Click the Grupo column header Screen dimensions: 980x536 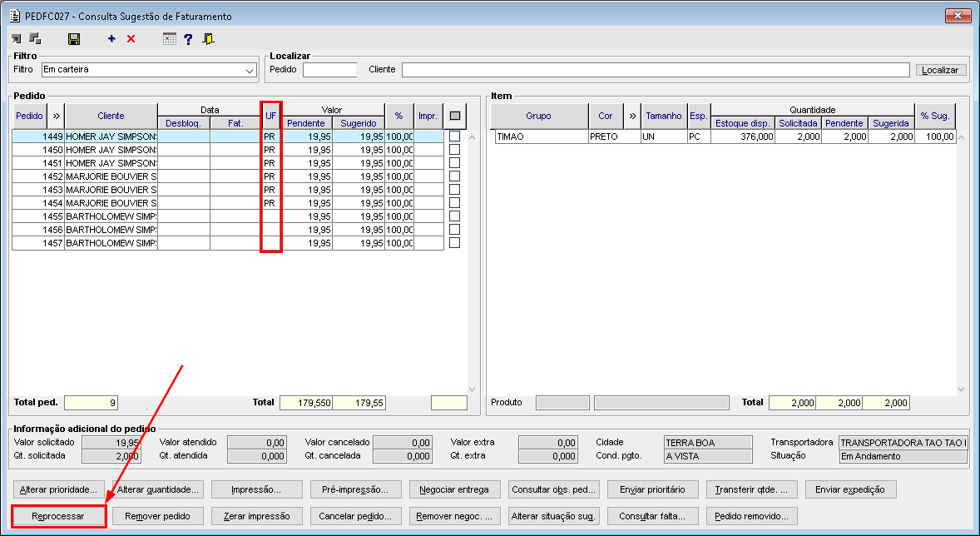[539, 116]
